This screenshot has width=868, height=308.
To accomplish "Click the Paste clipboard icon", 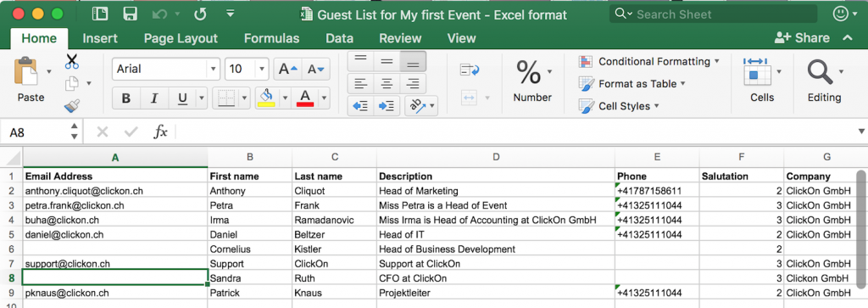I will point(26,72).
